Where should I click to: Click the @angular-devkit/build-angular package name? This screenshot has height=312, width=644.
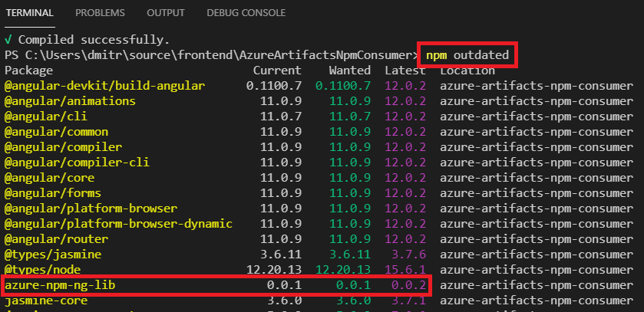click(104, 85)
